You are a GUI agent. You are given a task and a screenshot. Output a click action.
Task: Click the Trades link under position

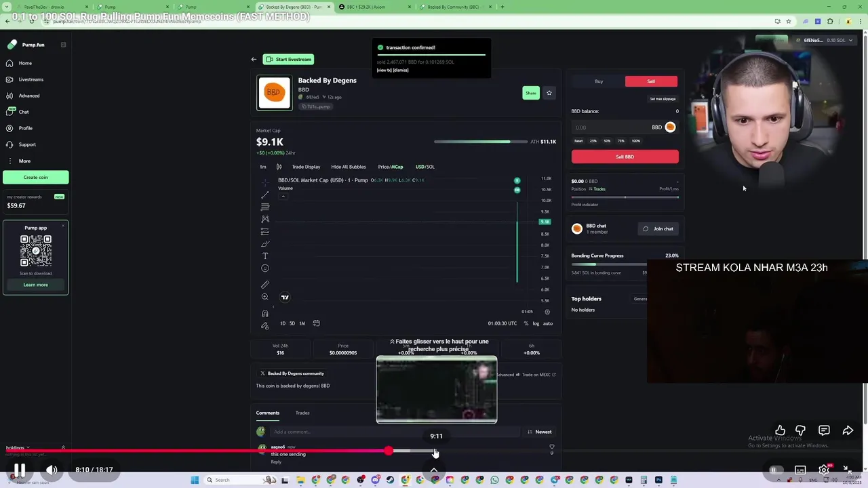pyautogui.click(x=597, y=189)
